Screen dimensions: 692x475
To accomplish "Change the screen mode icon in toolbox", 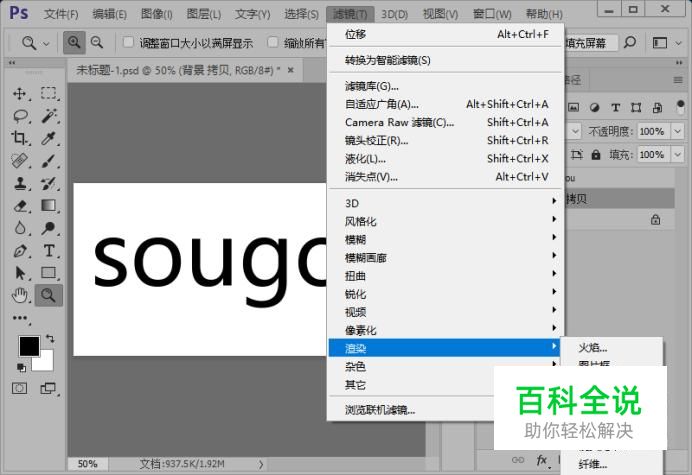I will coord(48,388).
